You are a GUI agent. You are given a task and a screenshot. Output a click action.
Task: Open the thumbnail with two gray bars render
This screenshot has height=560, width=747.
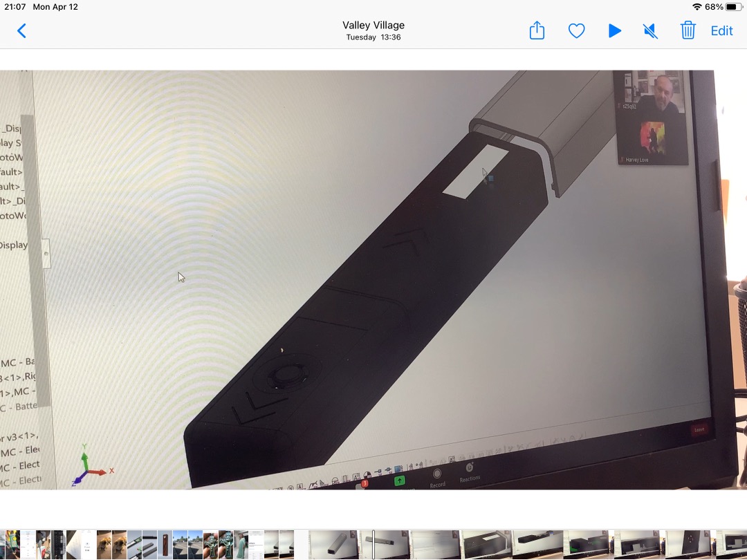pos(149,545)
